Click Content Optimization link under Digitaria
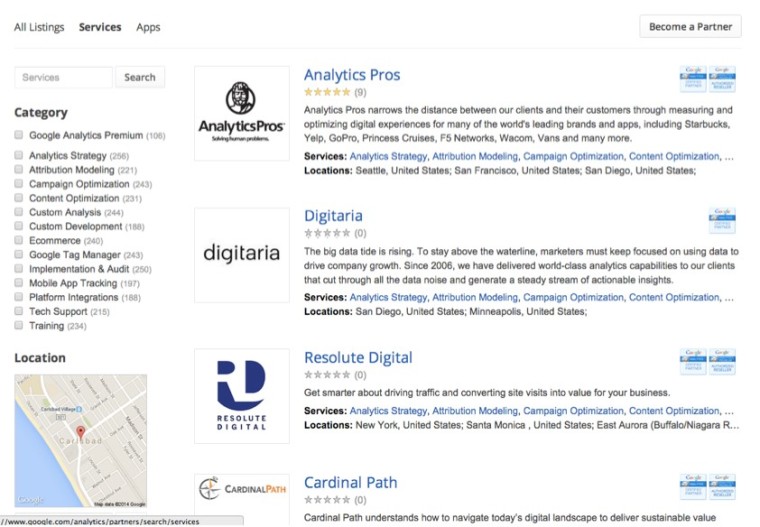The height and width of the screenshot is (527, 760). click(674, 297)
